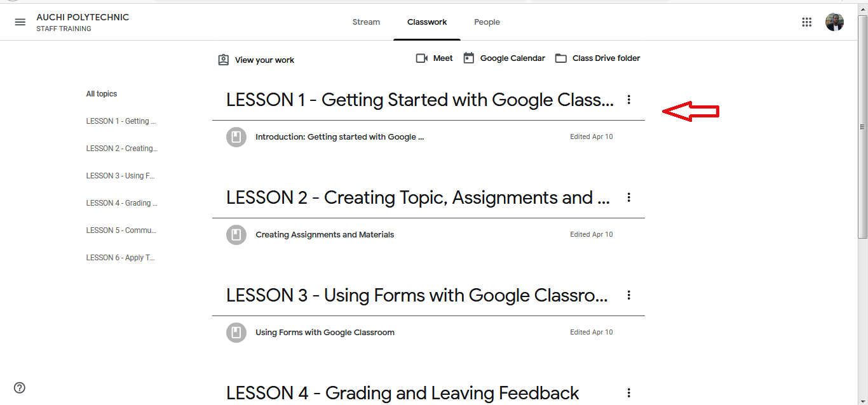Viewport: 868px width, 405px height.
Task: Select All topics in the sidebar
Action: (102, 94)
